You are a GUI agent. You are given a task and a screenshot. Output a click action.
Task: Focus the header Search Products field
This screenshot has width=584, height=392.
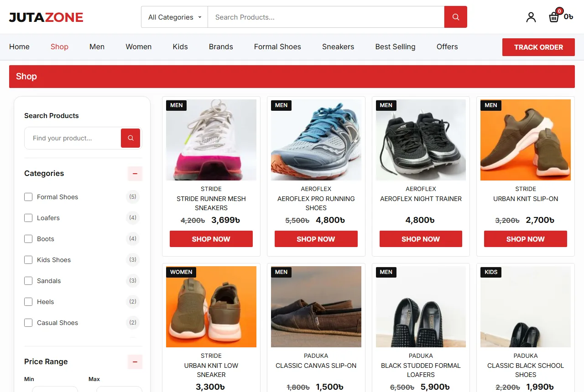click(326, 17)
